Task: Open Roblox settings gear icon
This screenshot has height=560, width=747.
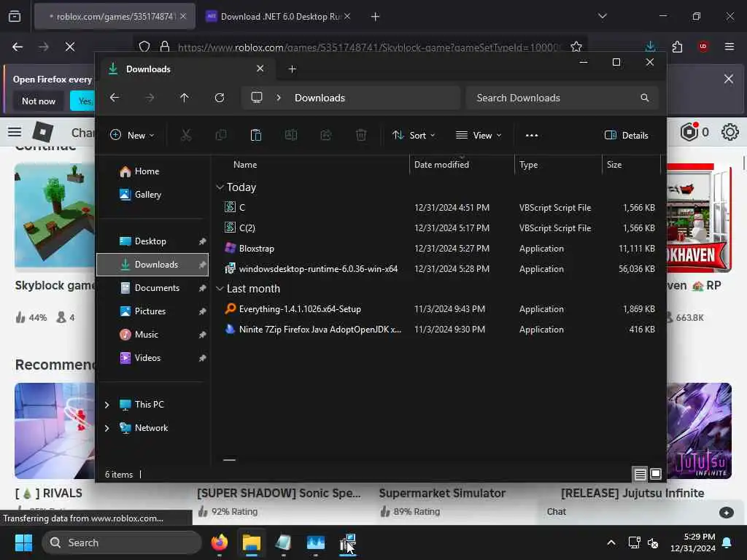Action: tap(729, 132)
